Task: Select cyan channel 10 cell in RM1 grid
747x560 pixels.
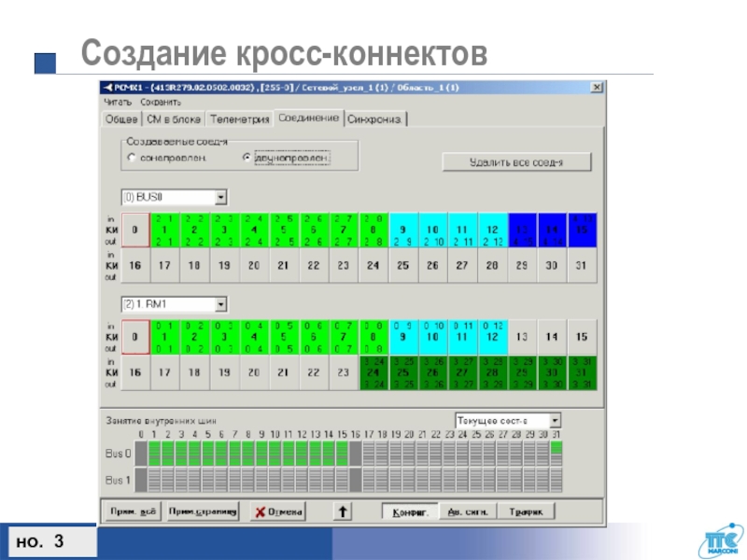Action: coord(432,337)
